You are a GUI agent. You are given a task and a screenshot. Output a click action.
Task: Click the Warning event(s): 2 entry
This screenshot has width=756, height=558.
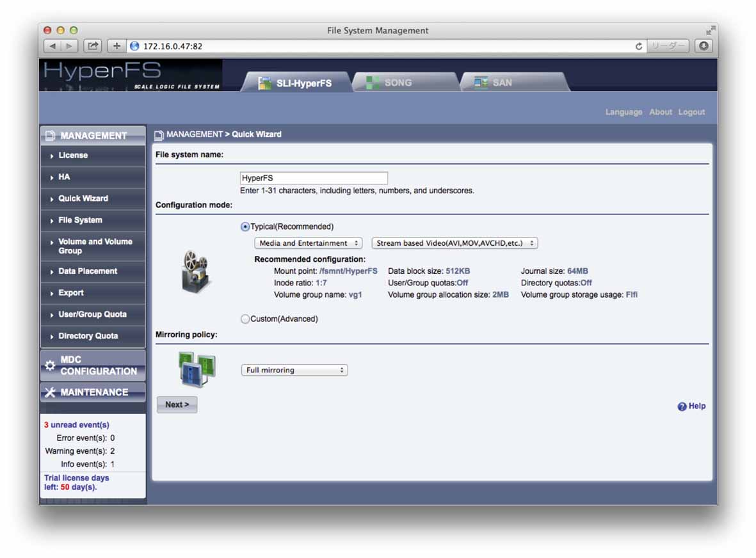[x=79, y=451]
